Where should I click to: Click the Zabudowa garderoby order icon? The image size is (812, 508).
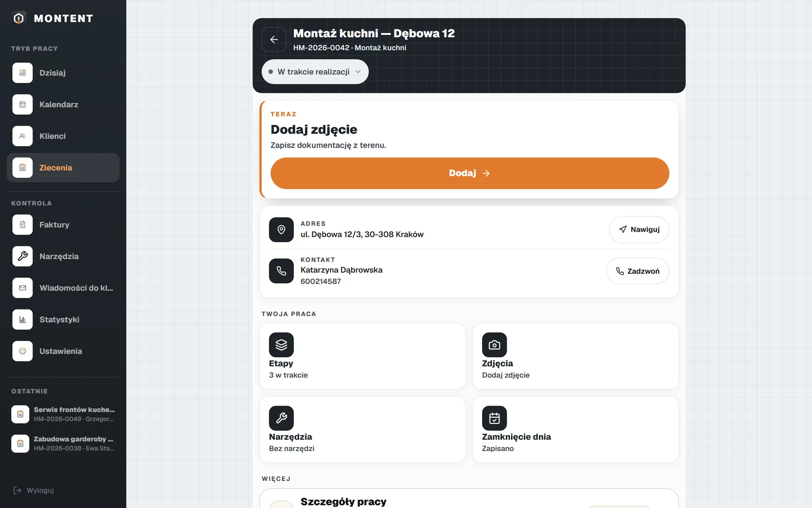click(x=20, y=444)
